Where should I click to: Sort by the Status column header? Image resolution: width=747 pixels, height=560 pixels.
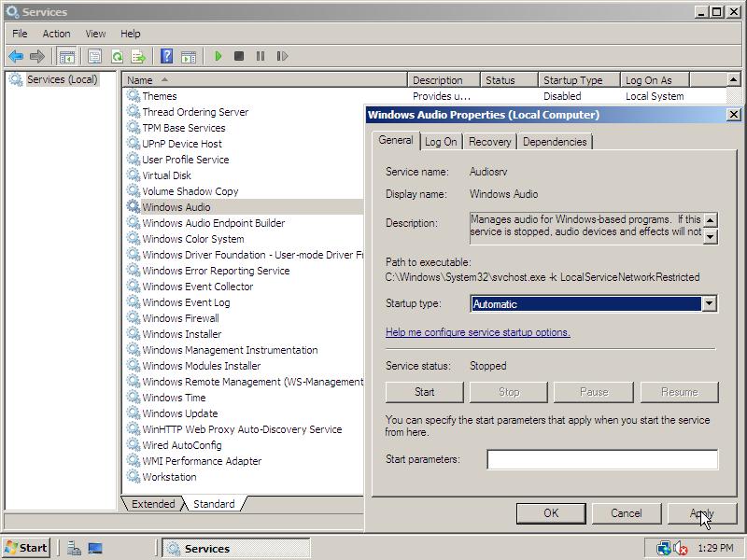pos(509,80)
